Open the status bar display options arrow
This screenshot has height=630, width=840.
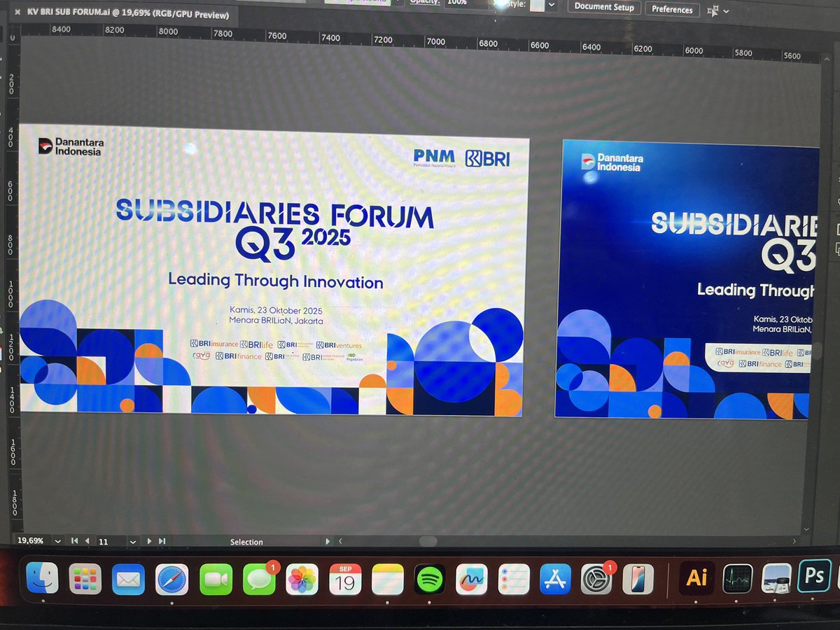(x=328, y=541)
